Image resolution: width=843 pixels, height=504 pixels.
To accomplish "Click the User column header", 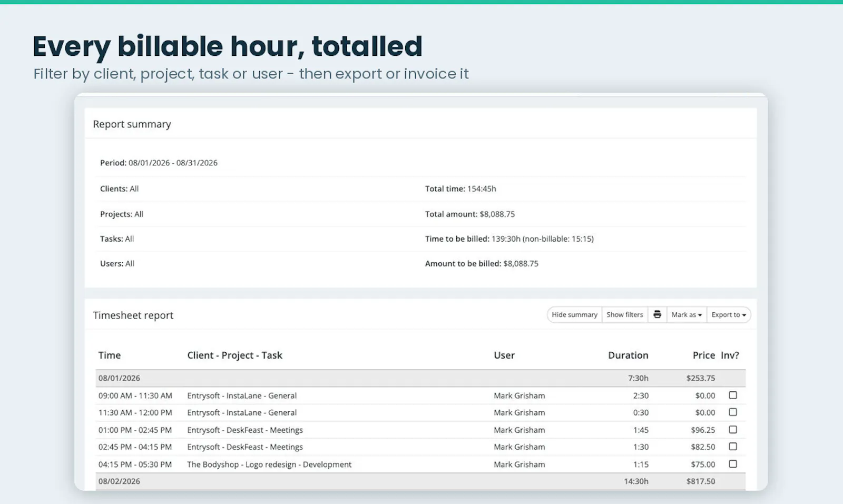I will point(504,355).
